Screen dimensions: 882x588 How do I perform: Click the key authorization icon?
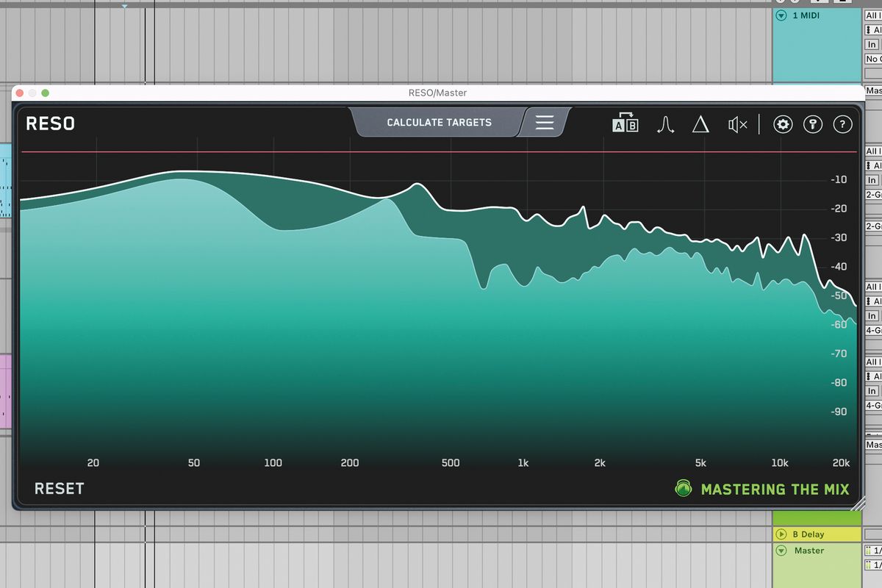point(813,124)
